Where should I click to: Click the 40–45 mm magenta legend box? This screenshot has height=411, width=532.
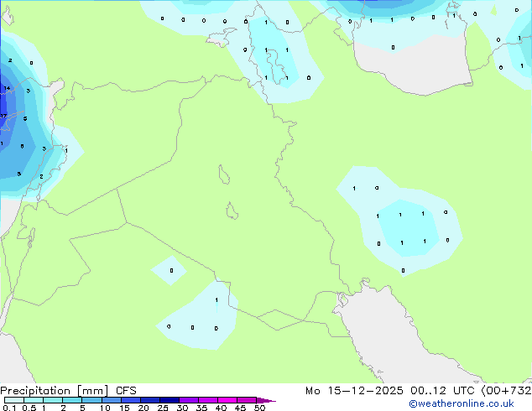(x=227, y=400)
